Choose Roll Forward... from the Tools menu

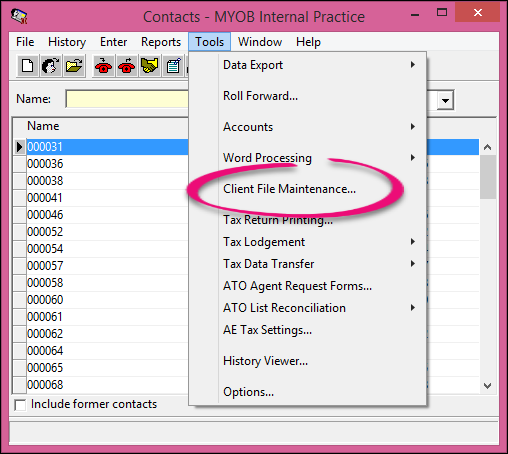307,96
